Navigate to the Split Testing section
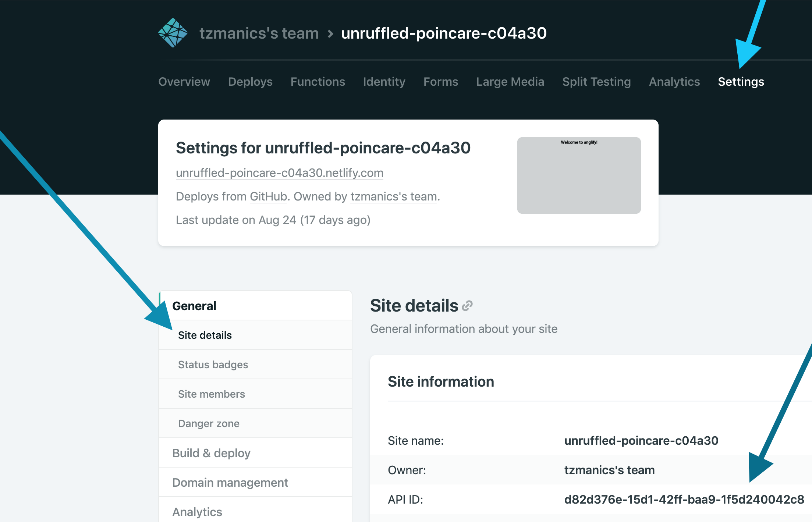The height and width of the screenshot is (522, 812). tap(596, 82)
